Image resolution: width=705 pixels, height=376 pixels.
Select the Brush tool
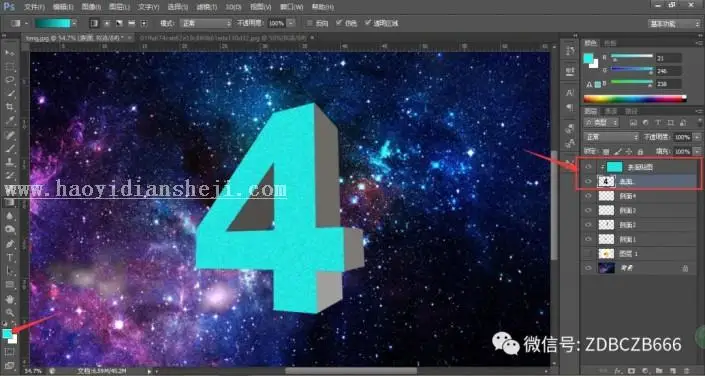[x=9, y=148]
